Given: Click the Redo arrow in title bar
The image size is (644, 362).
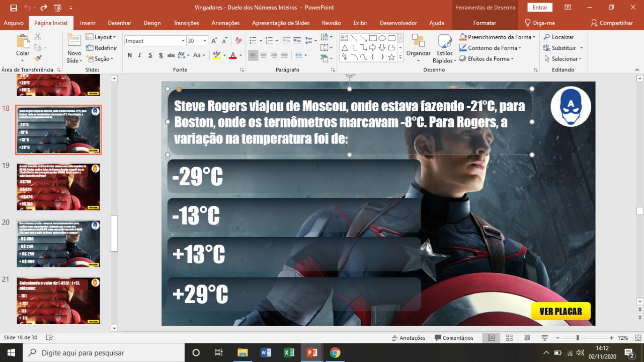Looking at the screenshot, I should 44,8.
